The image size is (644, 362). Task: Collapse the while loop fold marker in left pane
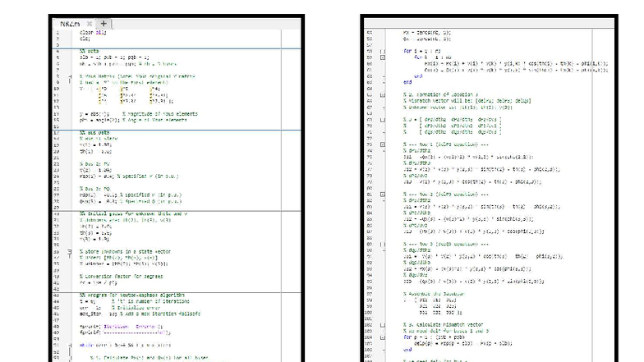[x=70, y=345]
